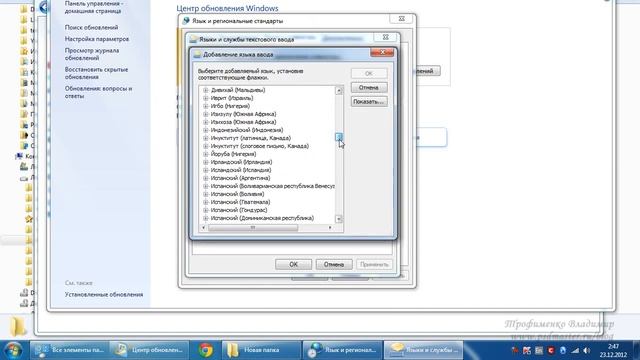The image size is (640, 360).
Task: Click OK in the Языки и службы dialog
Action: 293,264
